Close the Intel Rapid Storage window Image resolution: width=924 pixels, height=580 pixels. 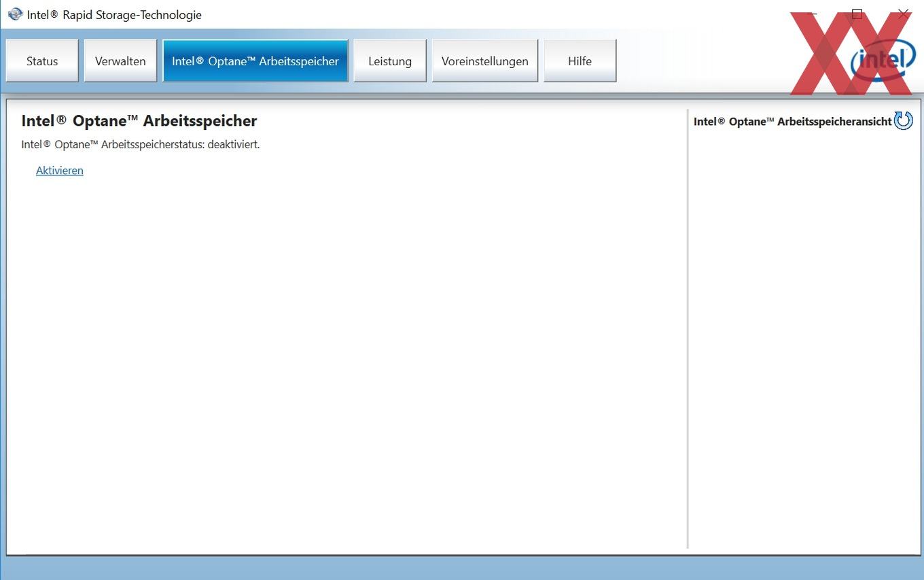903,14
